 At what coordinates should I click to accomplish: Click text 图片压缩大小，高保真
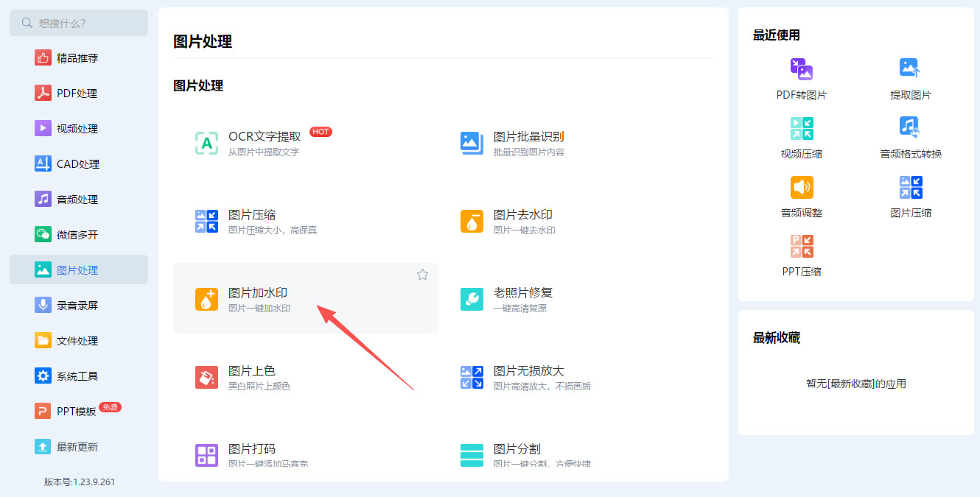(x=273, y=230)
